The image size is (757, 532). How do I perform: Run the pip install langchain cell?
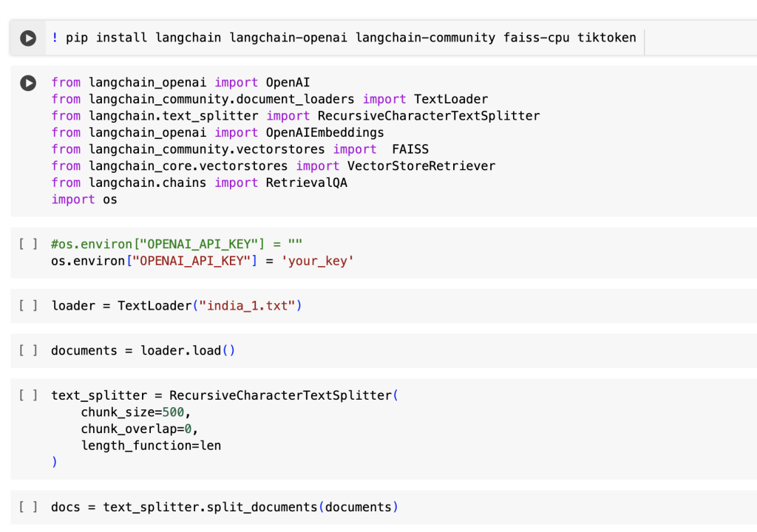point(28,38)
